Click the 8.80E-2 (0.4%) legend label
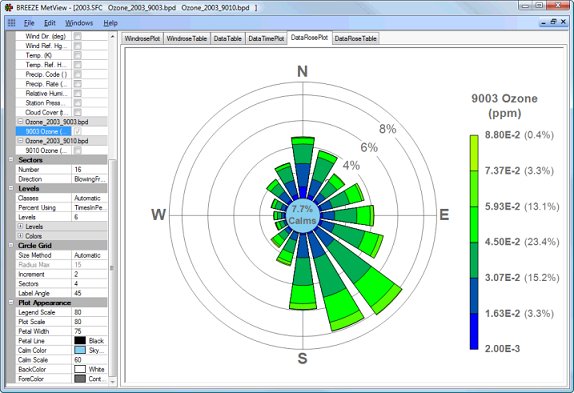The width and height of the screenshot is (574, 393). point(519,135)
